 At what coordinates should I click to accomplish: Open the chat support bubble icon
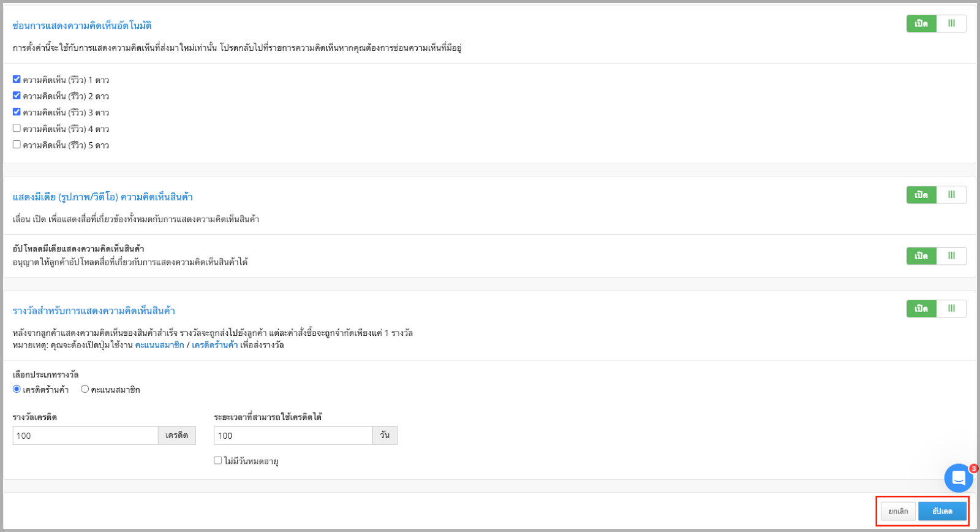coord(959,478)
